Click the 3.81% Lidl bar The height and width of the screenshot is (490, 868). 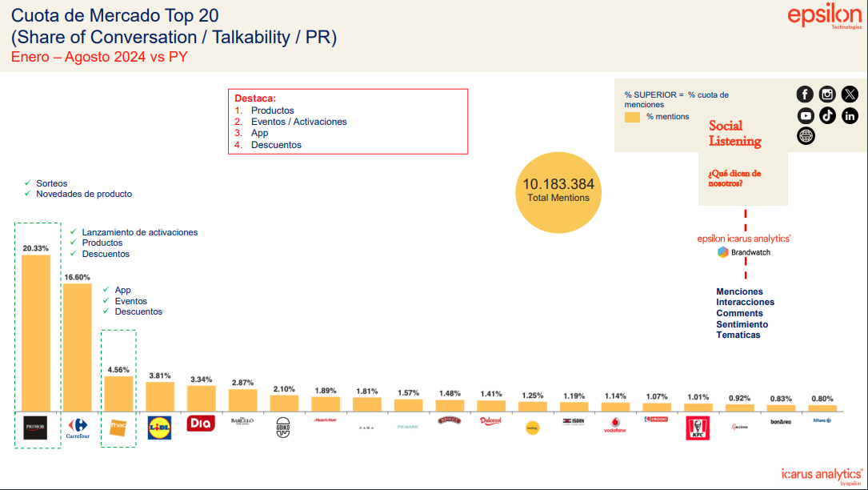160,397
